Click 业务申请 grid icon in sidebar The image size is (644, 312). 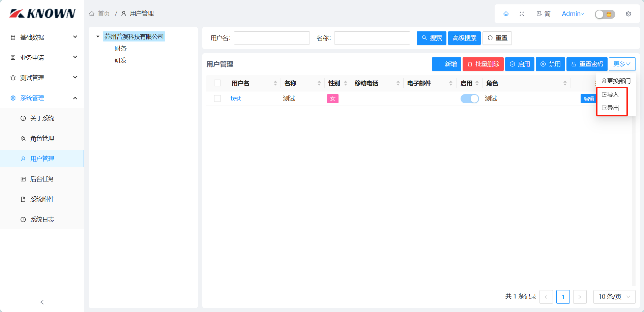pyautogui.click(x=13, y=58)
